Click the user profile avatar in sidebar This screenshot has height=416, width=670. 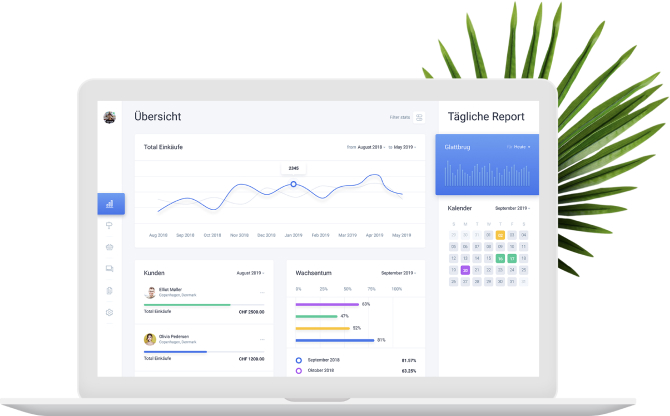(110, 117)
